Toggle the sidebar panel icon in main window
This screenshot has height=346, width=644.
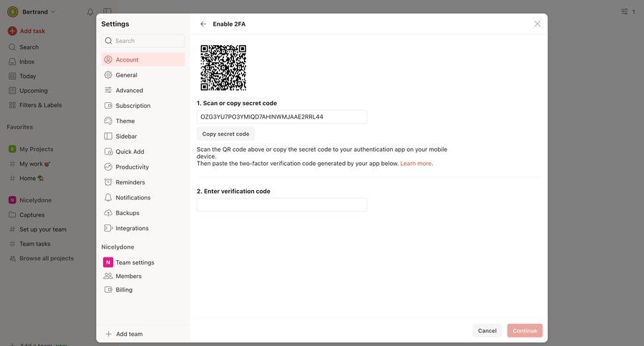point(107,11)
